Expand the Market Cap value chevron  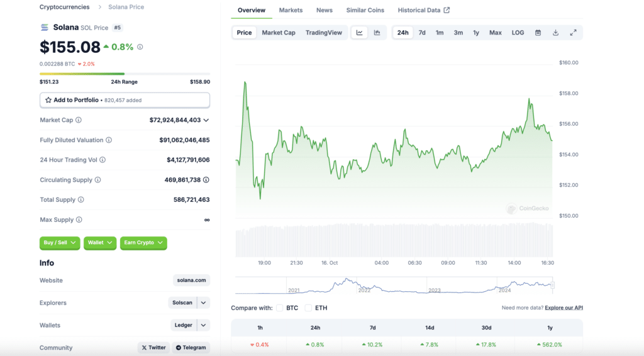(206, 120)
